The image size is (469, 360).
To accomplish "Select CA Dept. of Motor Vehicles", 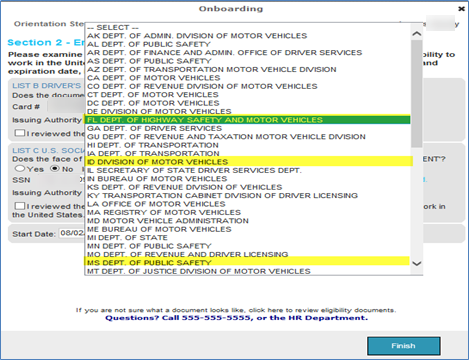I will (248, 78).
